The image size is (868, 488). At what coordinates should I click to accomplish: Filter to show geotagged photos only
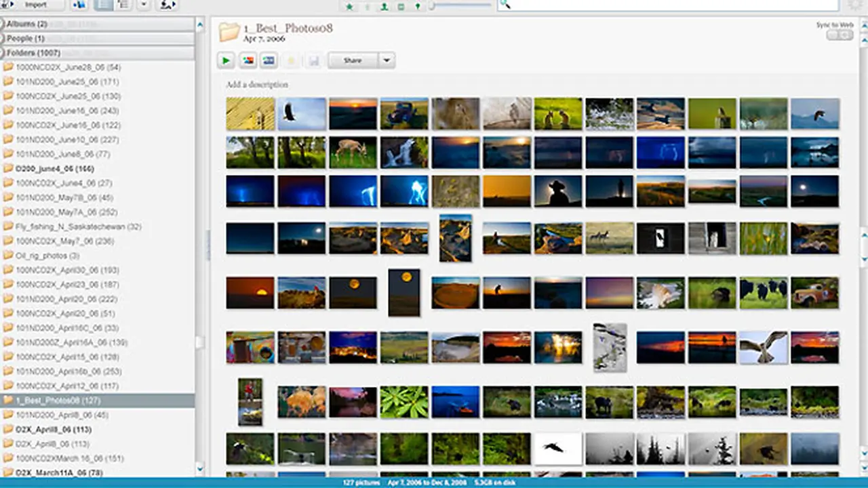tap(417, 7)
